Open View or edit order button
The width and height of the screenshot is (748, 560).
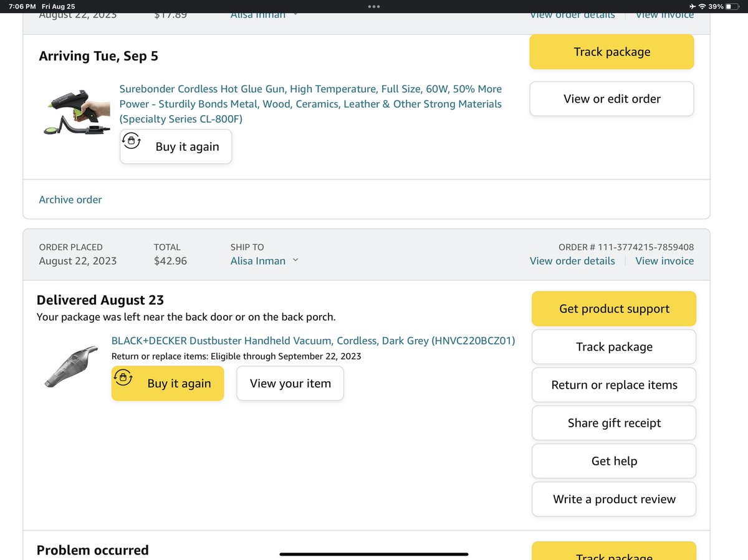[x=611, y=98]
